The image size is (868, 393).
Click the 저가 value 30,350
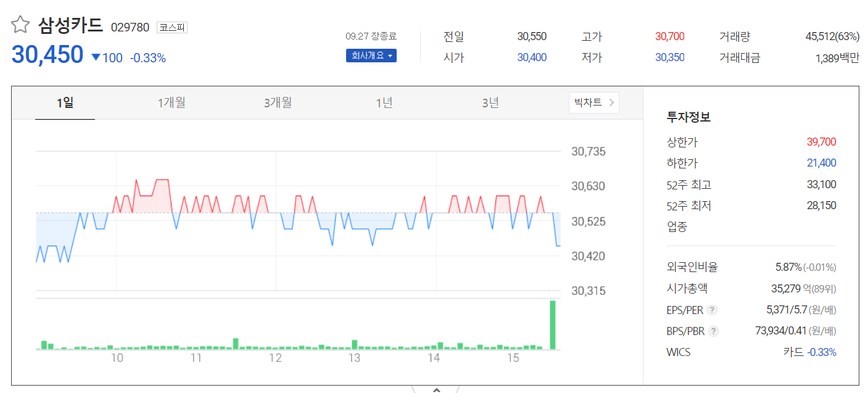click(x=670, y=57)
